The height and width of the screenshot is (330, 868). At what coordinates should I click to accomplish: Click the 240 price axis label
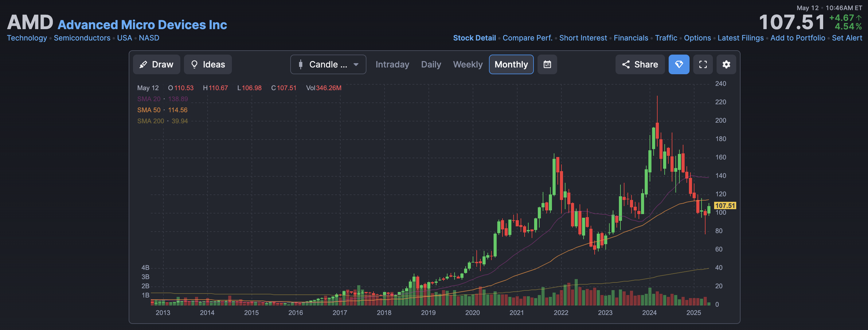click(x=720, y=84)
